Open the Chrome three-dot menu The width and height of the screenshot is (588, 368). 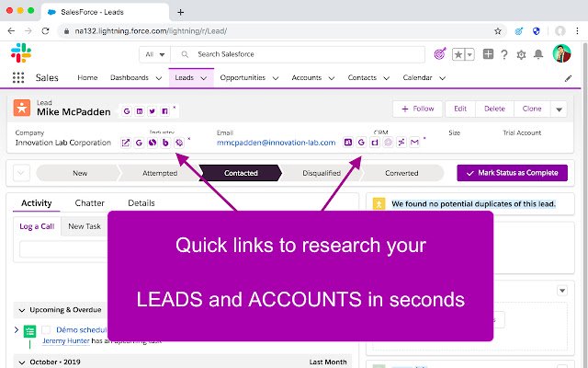pyautogui.click(x=577, y=31)
